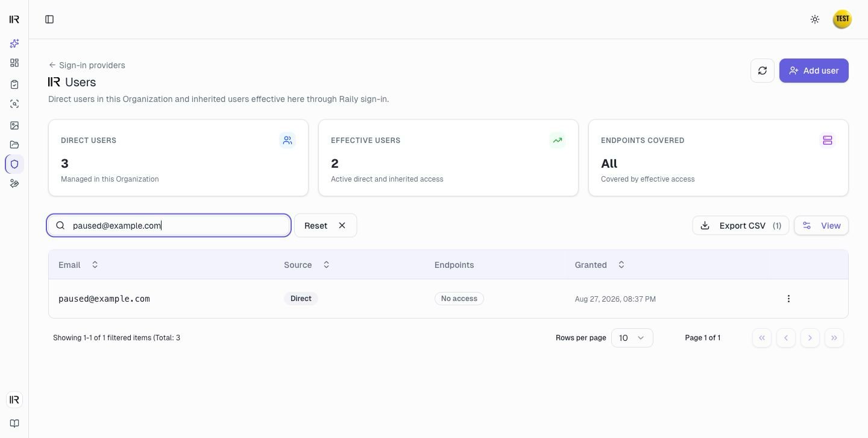This screenshot has width=868, height=438.
Task: Go back to Sign-in providers
Action: pos(87,65)
